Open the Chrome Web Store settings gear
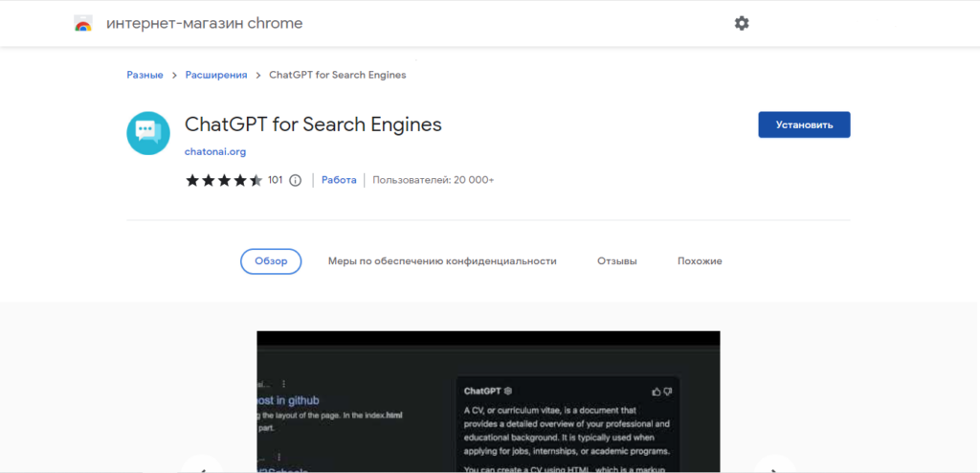Screen dimensions: 980x473 pyautogui.click(x=742, y=24)
